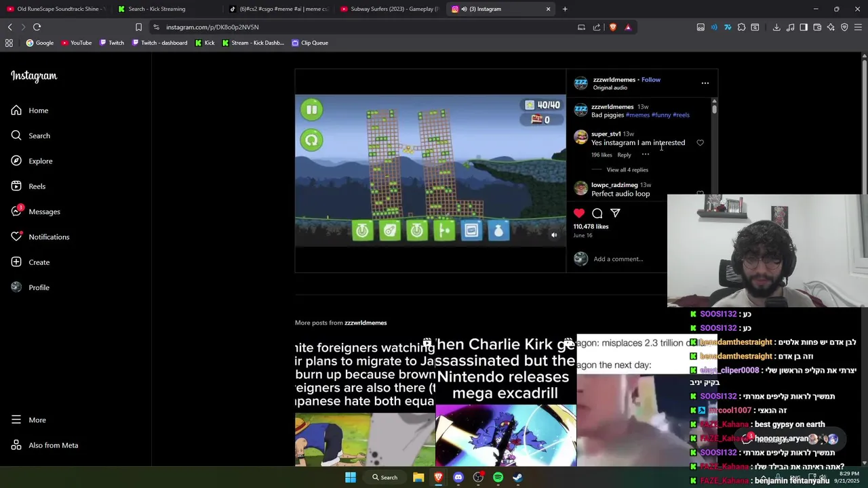Screen dimensions: 868x488
Task: Open the Clip Queue bookmark
Action: coord(309,43)
